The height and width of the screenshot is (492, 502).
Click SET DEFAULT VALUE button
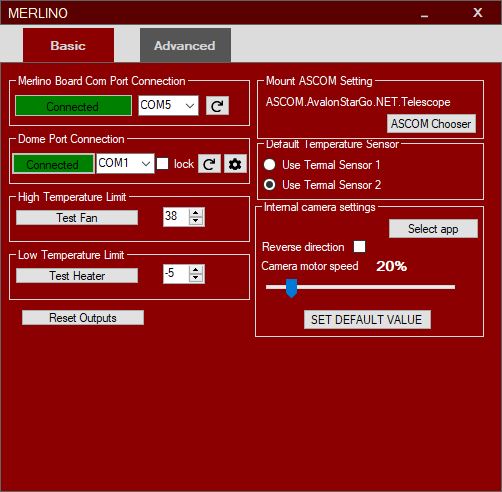[367, 320]
